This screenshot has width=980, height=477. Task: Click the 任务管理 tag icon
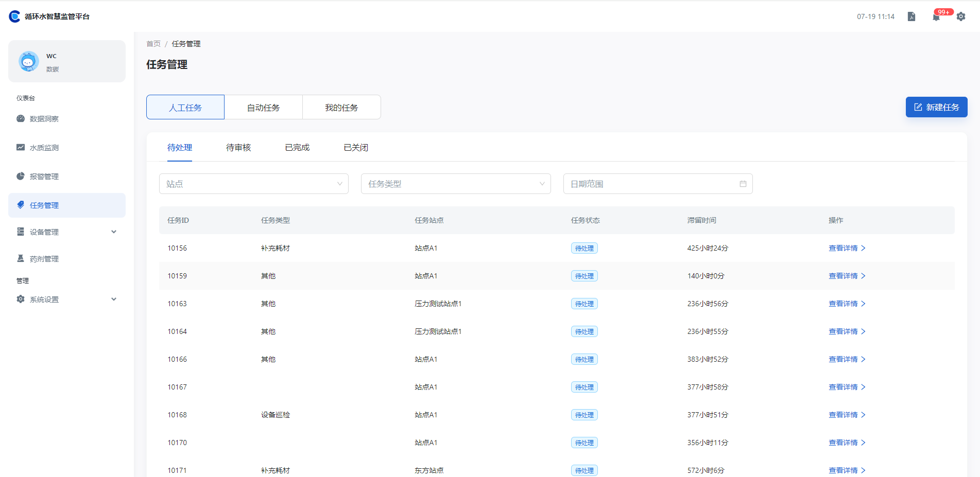click(21, 205)
